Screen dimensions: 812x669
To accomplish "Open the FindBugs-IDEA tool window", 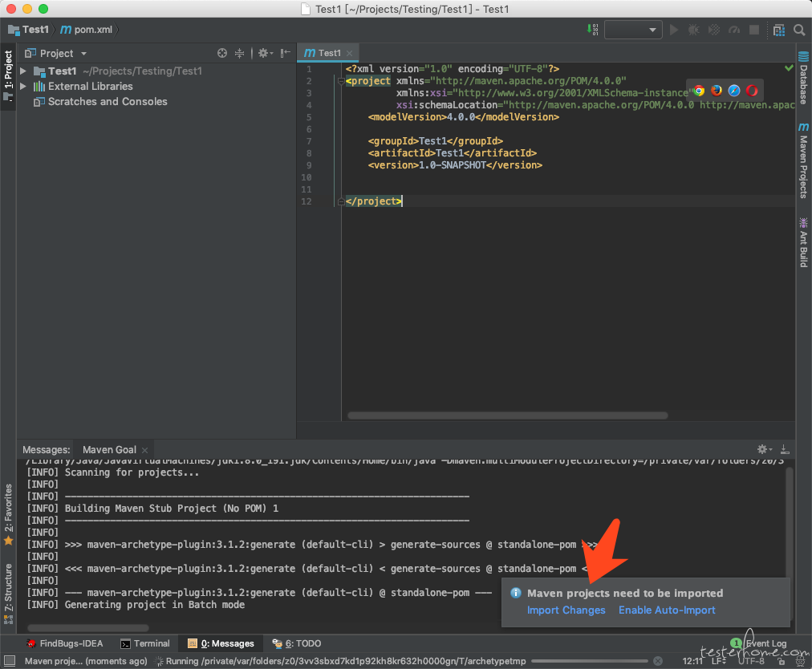I will pyautogui.click(x=65, y=643).
